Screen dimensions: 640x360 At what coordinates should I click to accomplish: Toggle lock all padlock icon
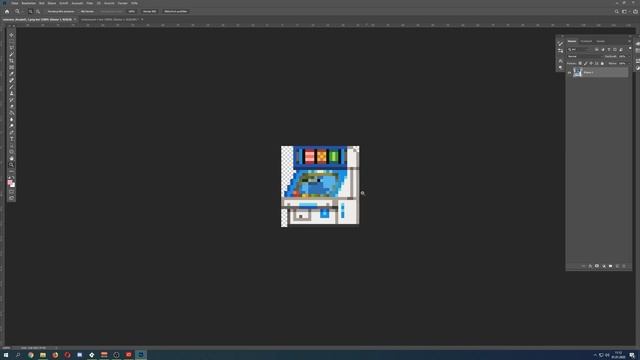click(x=602, y=63)
